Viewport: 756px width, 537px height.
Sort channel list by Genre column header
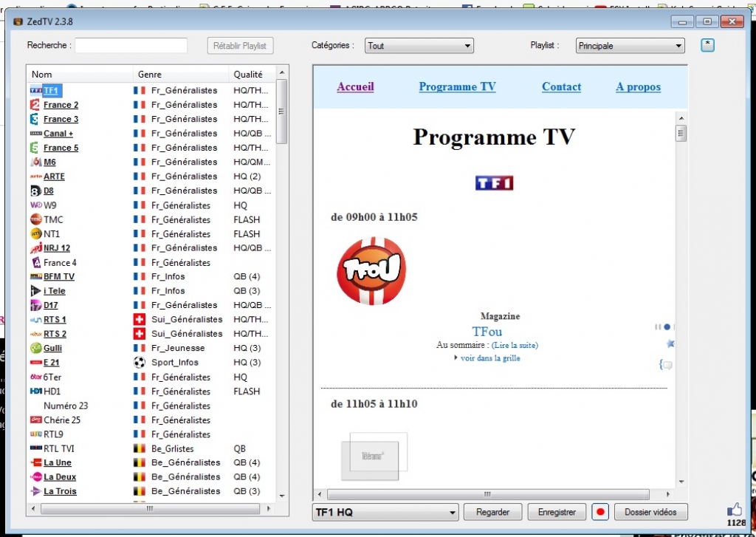tap(181, 75)
